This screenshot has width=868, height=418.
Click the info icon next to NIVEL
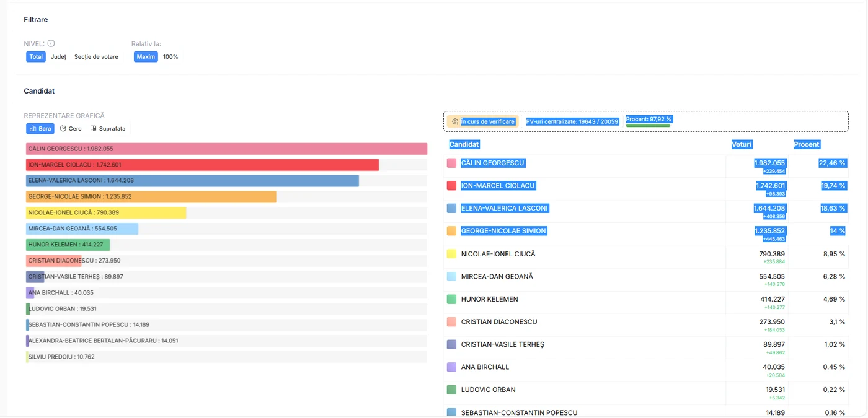51,43
